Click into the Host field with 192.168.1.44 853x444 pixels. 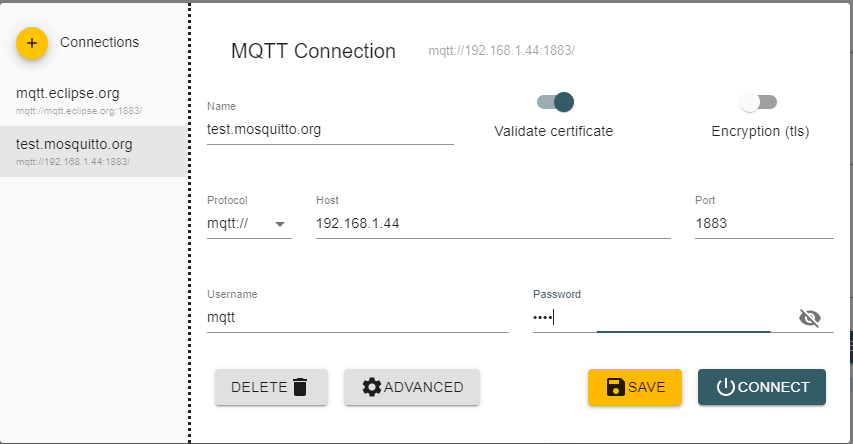(x=493, y=224)
